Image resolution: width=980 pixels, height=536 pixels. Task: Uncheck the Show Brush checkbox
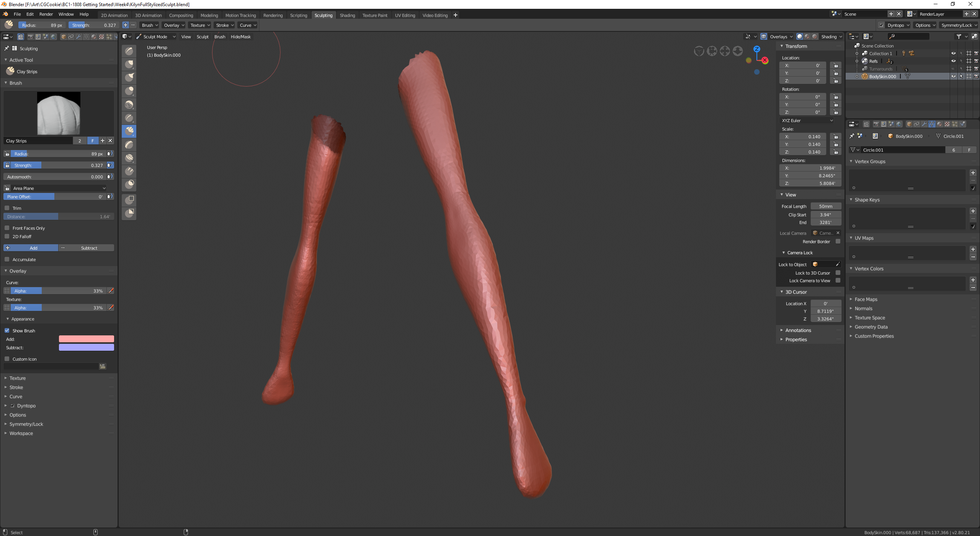7,330
